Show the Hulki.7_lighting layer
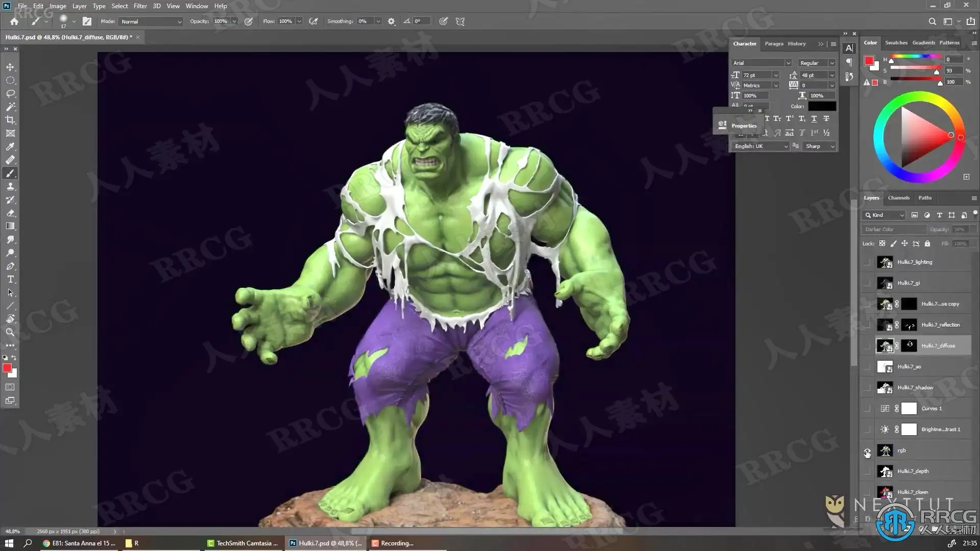980x551 pixels. pyautogui.click(x=867, y=262)
